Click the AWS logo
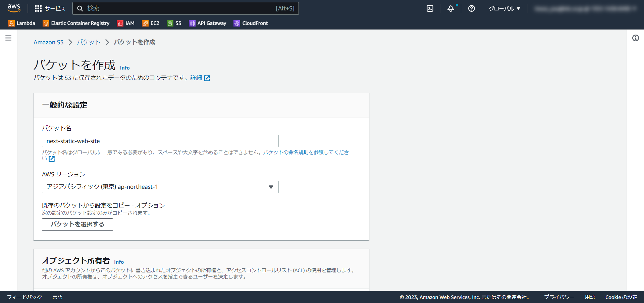644x303 pixels. (x=14, y=8)
